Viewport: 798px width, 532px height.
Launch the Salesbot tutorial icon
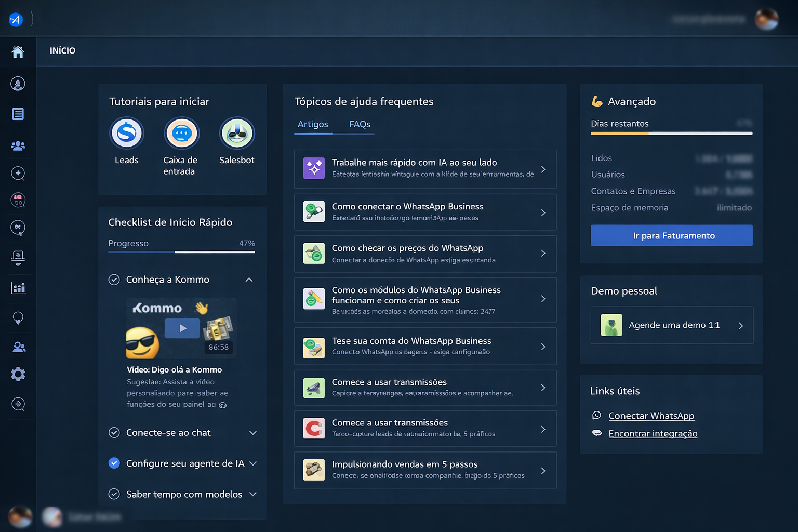pyautogui.click(x=237, y=133)
